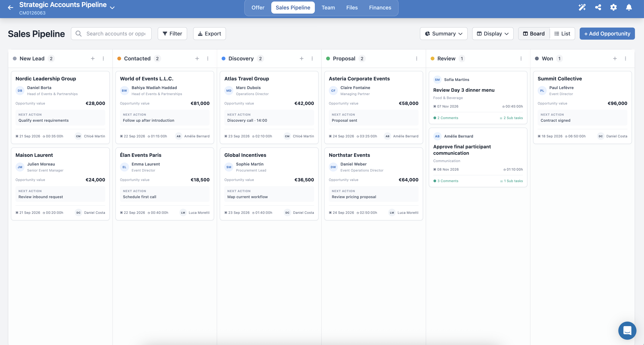Open New Lead column options menu
The width and height of the screenshot is (644, 345).
pos(103,59)
